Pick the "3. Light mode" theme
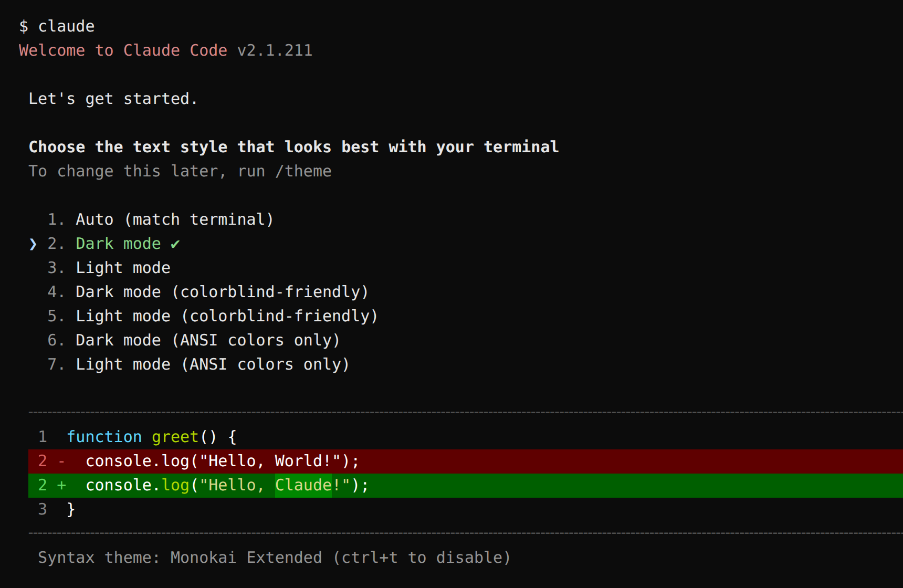Viewport: 903px width, 588px height. [x=109, y=268]
